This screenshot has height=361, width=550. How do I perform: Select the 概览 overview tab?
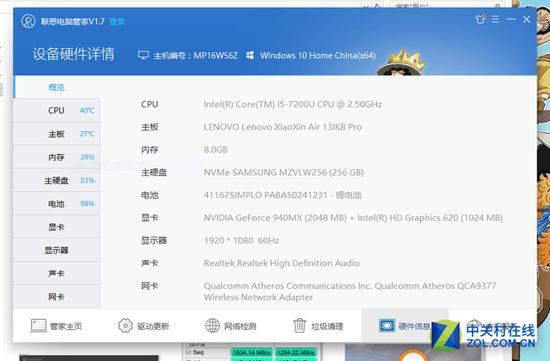(x=56, y=87)
